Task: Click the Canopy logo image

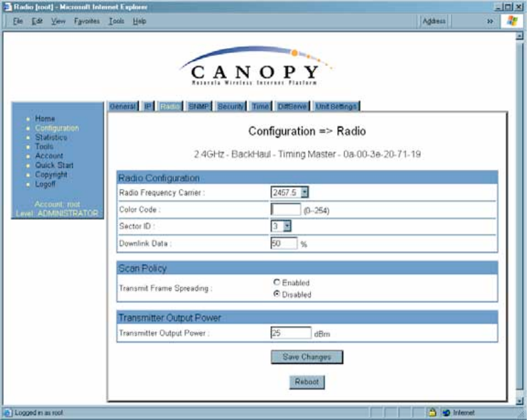Action: [256, 66]
